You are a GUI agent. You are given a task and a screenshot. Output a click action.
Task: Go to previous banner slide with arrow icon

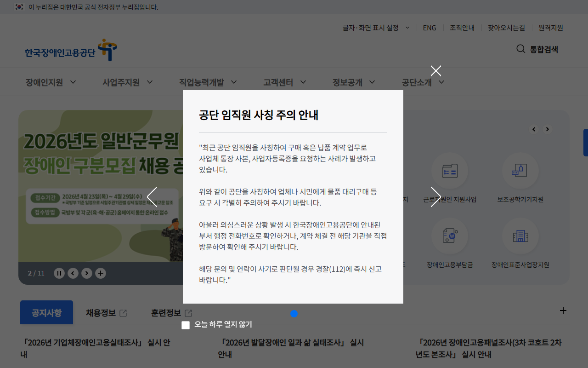[73, 273]
